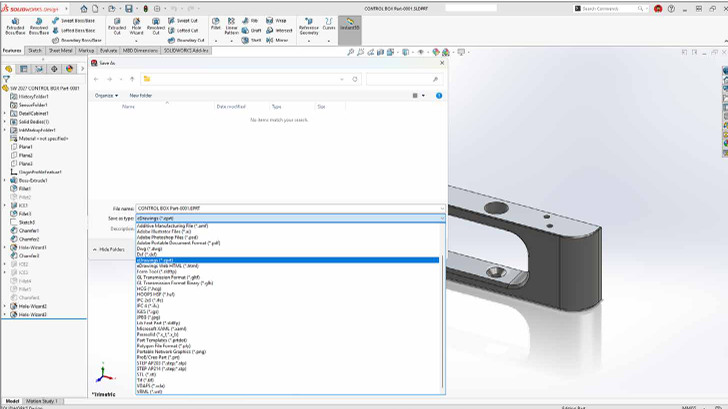Open the Motion Study 1 tab
Image resolution: width=728 pixels, height=409 pixels.
click(42, 401)
